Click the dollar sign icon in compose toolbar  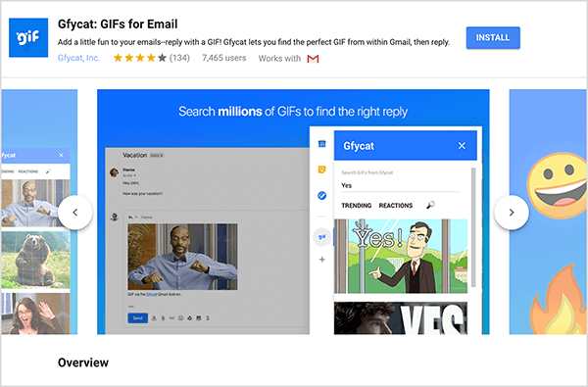pos(208,318)
